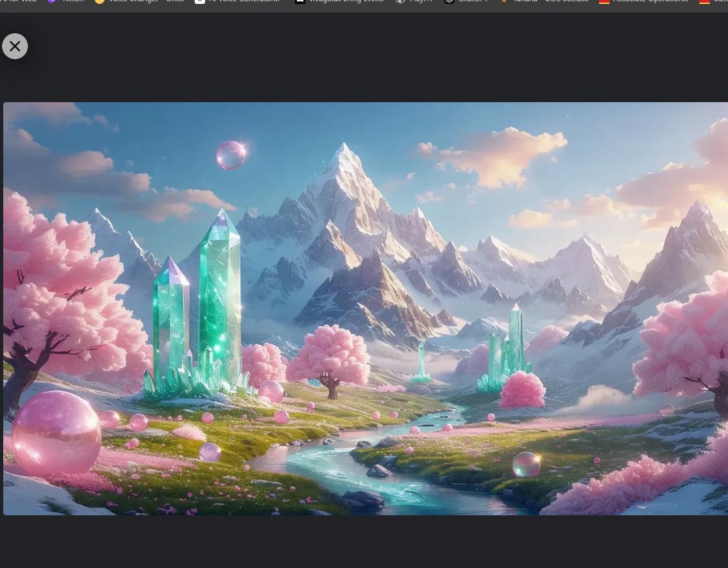Screen dimensions: 728x568
Task: Close the image preview with the X button
Action: point(15,46)
